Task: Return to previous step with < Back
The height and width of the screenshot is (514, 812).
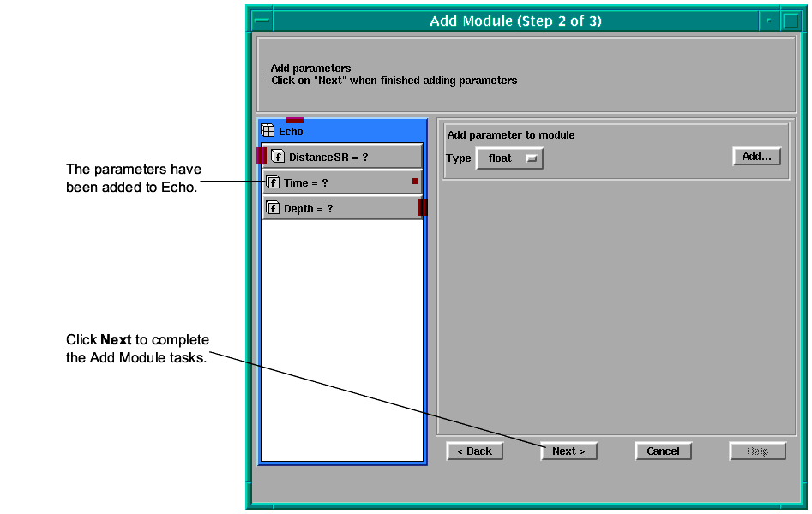Action: pos(474,451)
